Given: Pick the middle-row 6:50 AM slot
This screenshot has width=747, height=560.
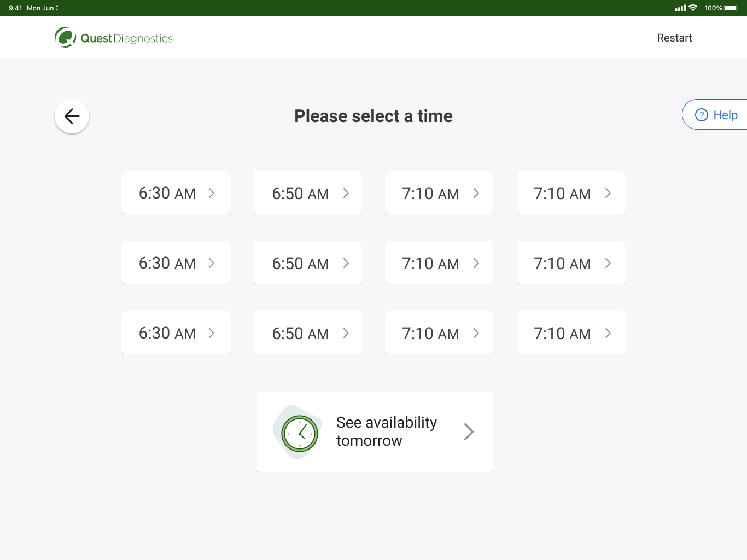Looking at the screenshot, I should point(308,262).
